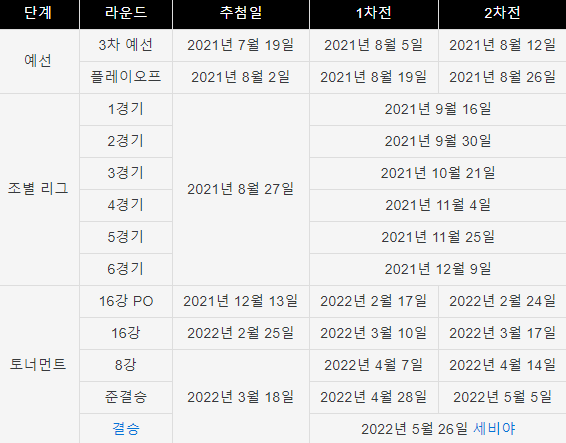
Task: Select draw date 2021년 12월 13일
Action: 241,301
